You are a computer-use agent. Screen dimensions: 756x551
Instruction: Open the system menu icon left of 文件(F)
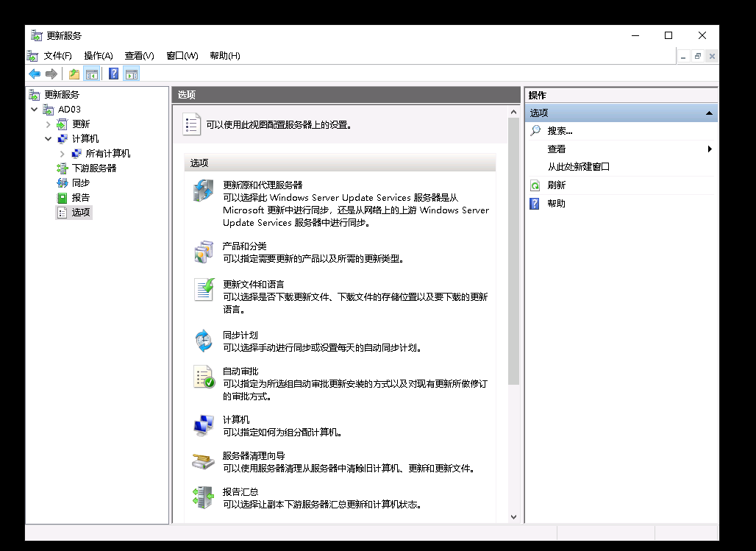click(32, 56)
